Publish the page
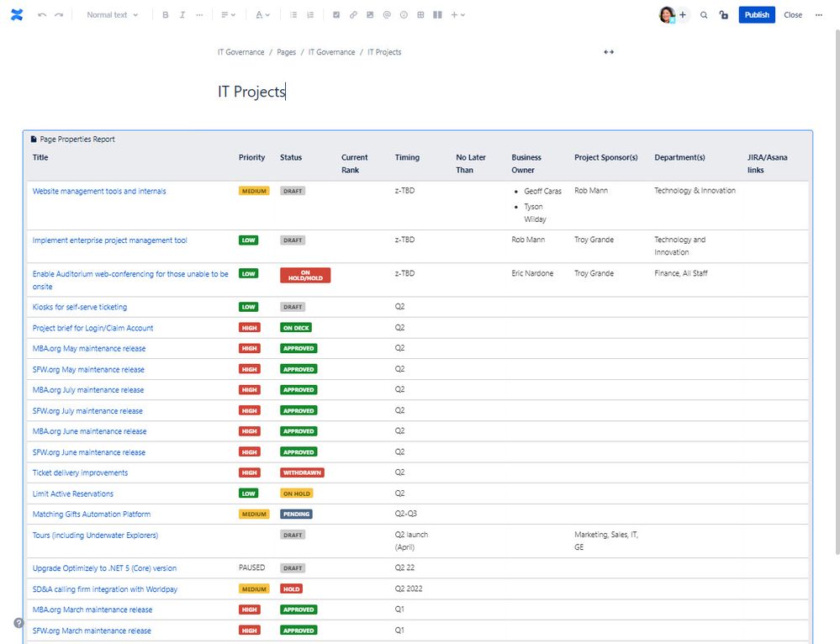840x644 pixels. pos(757,15)
